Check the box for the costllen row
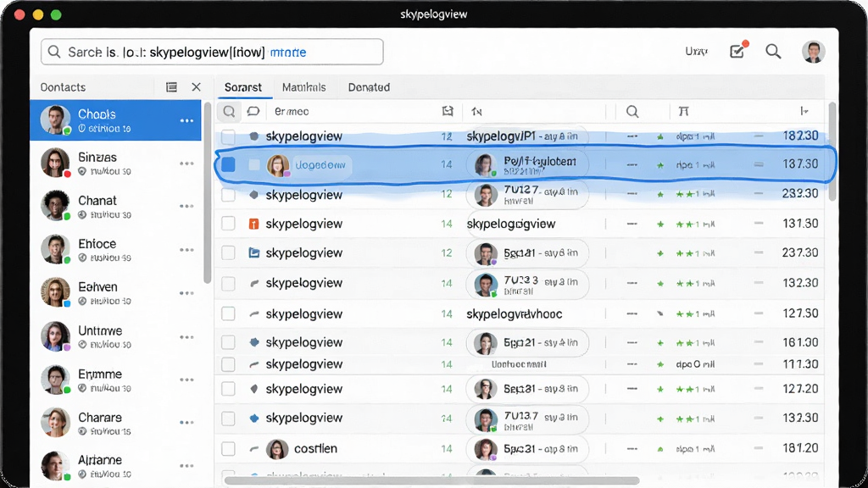 tap(228, 449)
